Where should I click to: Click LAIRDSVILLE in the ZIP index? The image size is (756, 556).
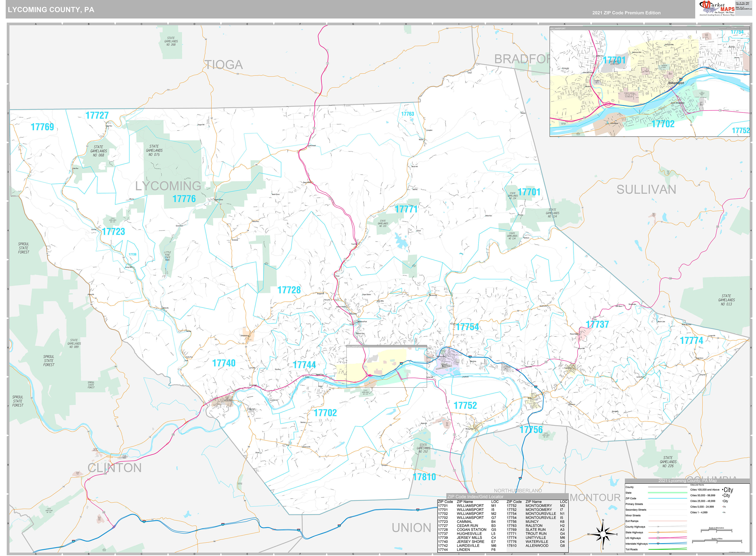[x=468, y=546]
